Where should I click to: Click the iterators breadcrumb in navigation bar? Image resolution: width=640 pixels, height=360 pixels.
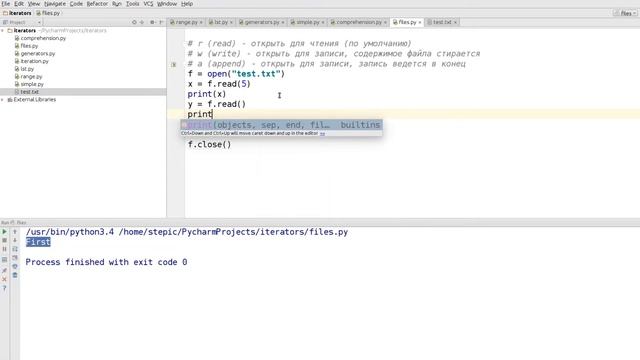pyautogui.click(x=17, y=13)
